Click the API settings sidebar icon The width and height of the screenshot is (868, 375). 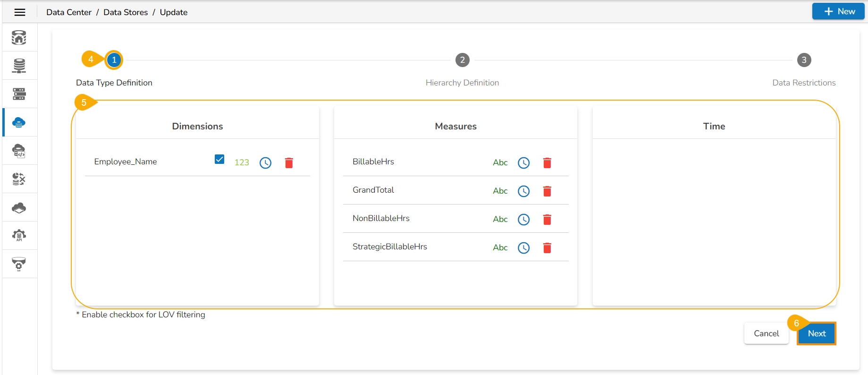(x=19, y=235)
